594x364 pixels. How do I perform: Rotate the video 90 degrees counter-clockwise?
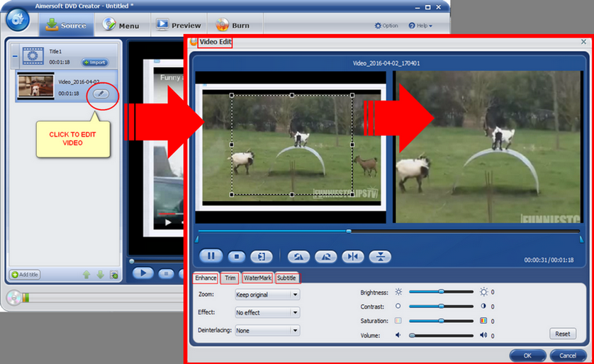(298, 256)
